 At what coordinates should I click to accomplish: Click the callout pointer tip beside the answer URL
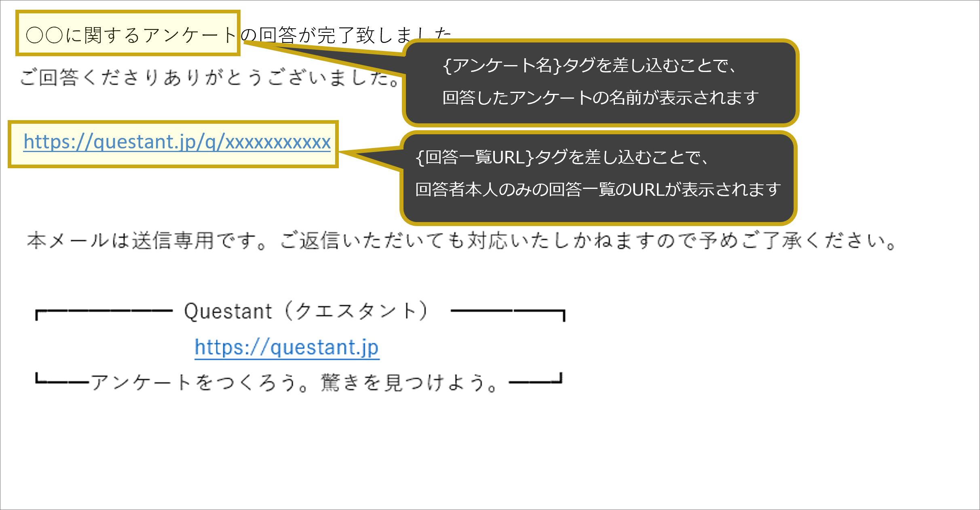click(348, 153)
